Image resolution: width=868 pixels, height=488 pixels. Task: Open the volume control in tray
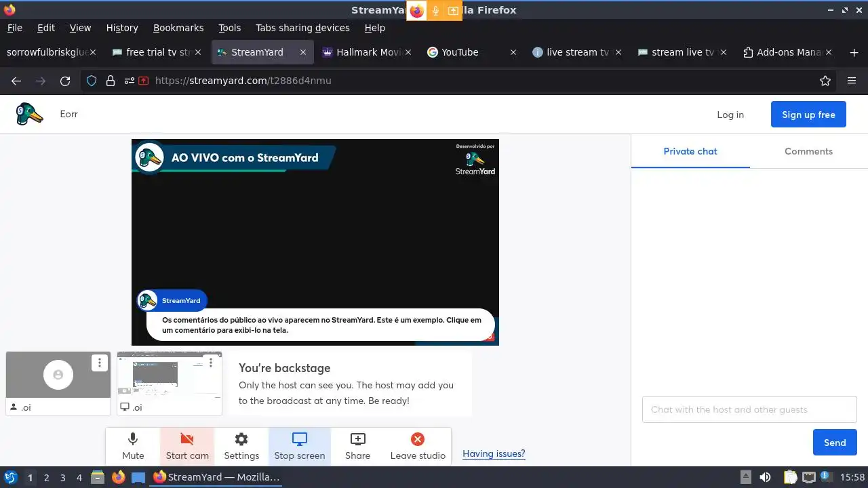pyautogui.click(x=765, y=477)
